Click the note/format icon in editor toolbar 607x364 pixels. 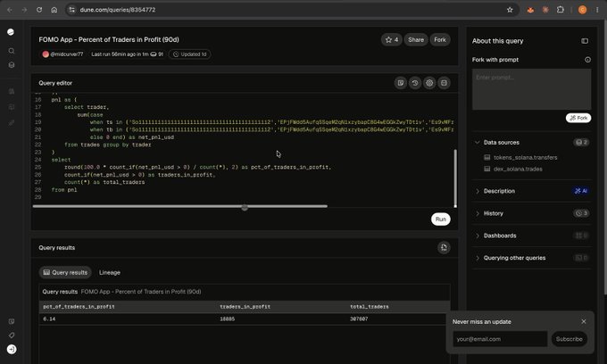[401, 83]
